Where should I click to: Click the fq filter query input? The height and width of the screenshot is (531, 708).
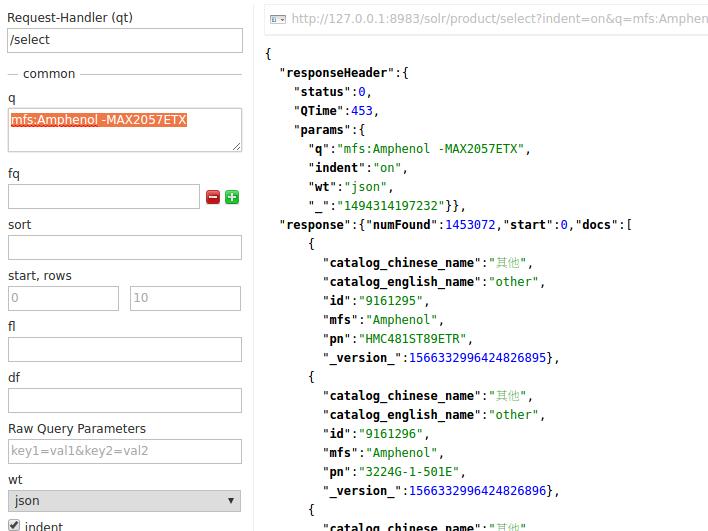[x=104, y=197]
